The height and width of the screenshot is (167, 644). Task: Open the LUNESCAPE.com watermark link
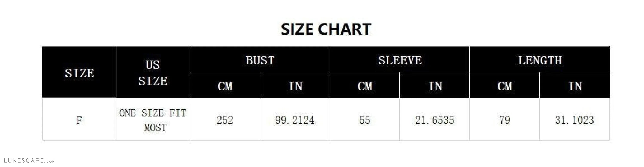coord(29,161)
